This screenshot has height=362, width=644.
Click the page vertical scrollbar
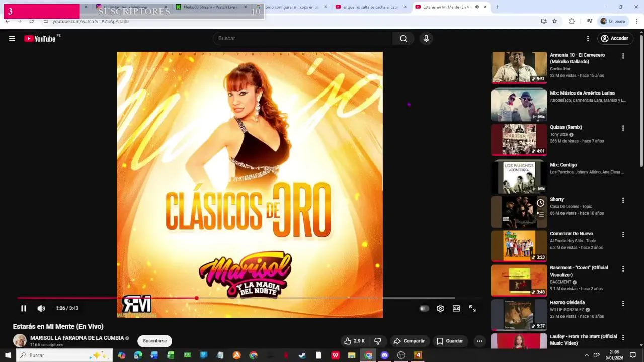pos(641,101)
